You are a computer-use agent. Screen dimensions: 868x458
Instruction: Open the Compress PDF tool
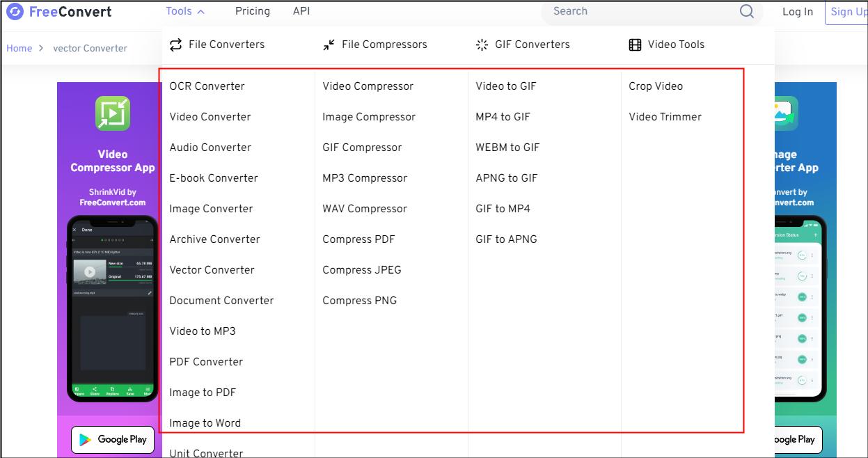pos(358,239)
